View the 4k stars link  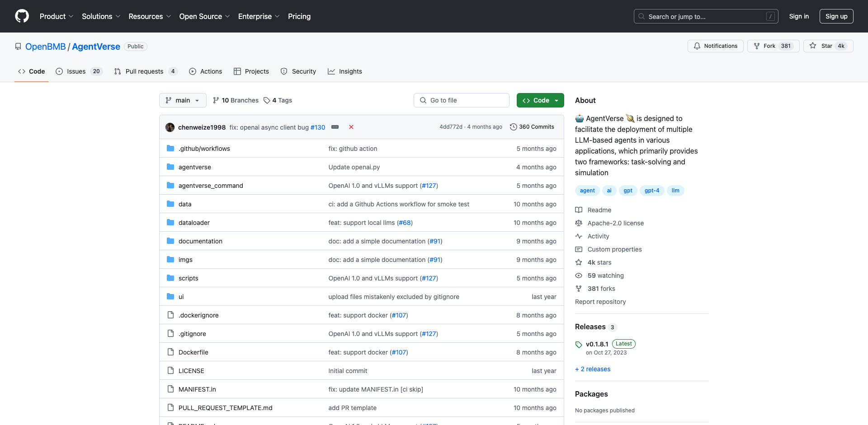tap(593, 262)
